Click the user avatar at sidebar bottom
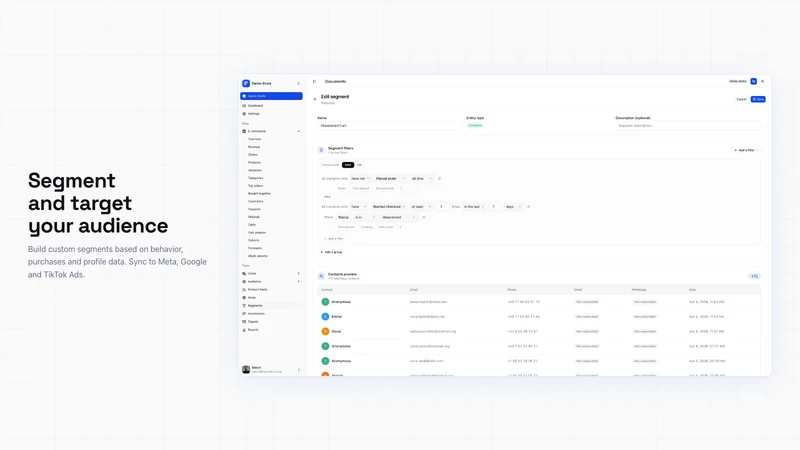Screen dimensions: 800x450 pos(246,369)
